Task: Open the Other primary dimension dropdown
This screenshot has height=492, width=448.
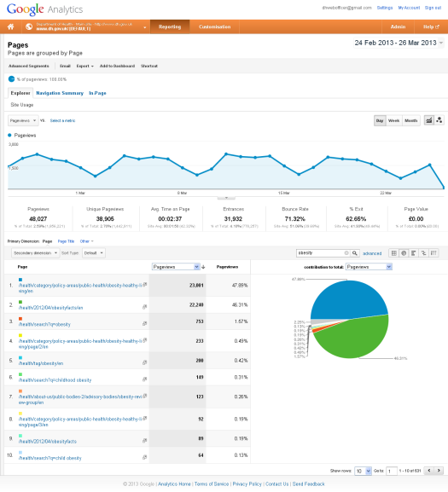Action: (87, 241)
